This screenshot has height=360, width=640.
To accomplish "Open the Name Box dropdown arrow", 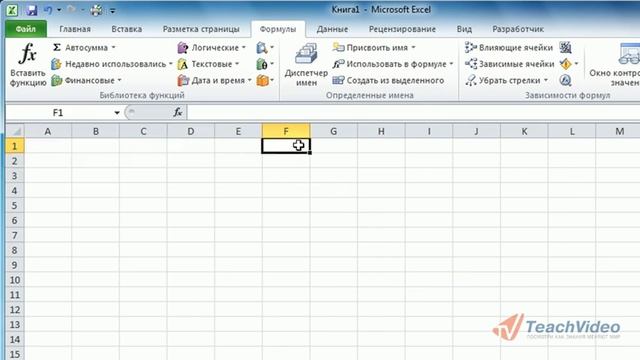I will 117,113.
